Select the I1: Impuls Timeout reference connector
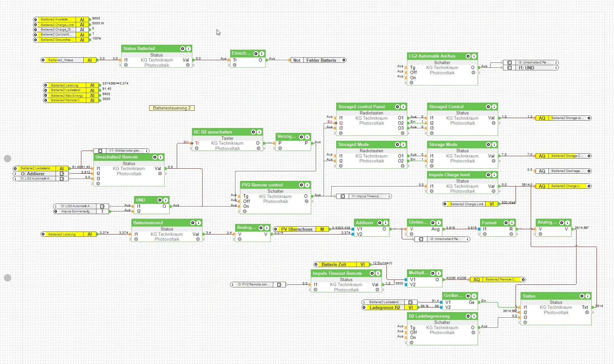Screen dimensions: 614x364 364,196
